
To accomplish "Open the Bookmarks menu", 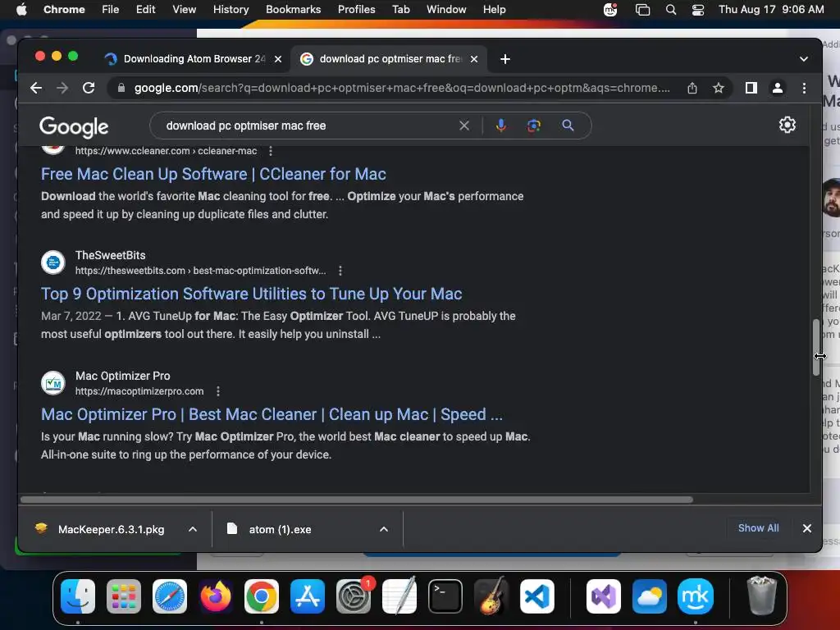I will 293,9.
